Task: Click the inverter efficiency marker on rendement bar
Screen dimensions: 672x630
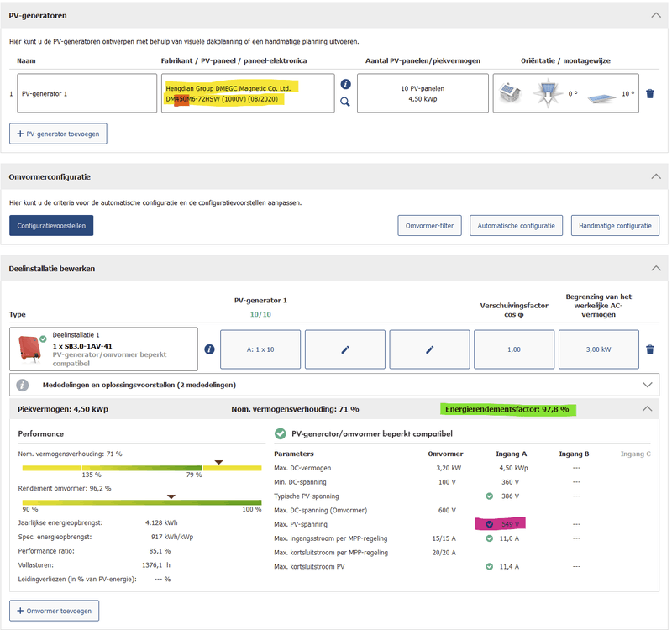Action: tap(171, 496)
